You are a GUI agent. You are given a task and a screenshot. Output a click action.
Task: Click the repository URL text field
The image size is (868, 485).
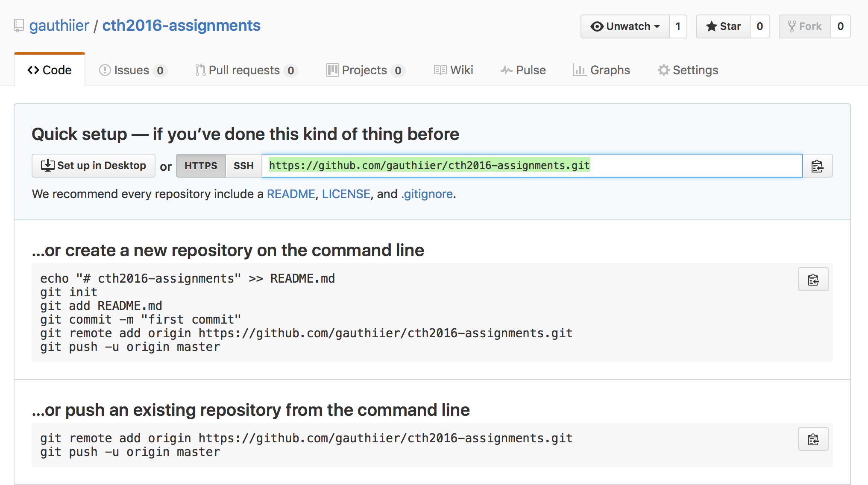(532, 166)
